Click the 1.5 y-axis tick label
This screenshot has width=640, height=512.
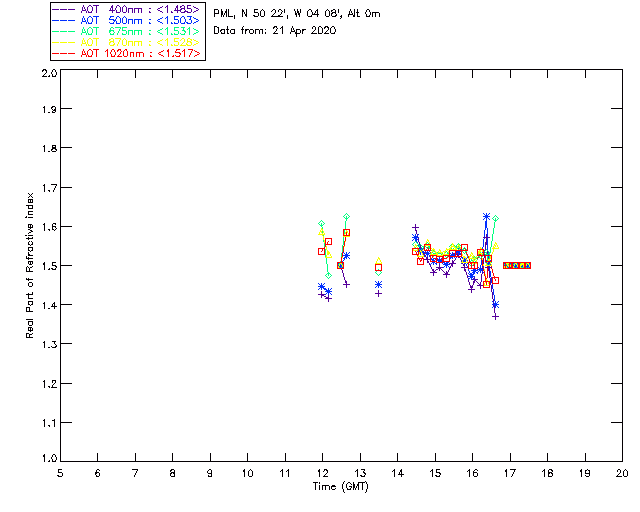pos(49,266)
